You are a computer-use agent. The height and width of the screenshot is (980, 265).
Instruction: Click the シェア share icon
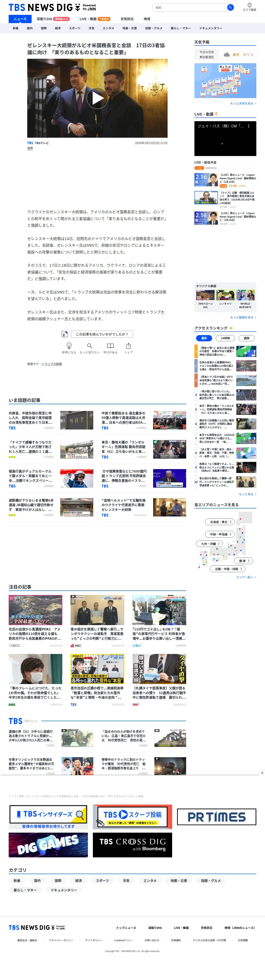click(129, 346)
